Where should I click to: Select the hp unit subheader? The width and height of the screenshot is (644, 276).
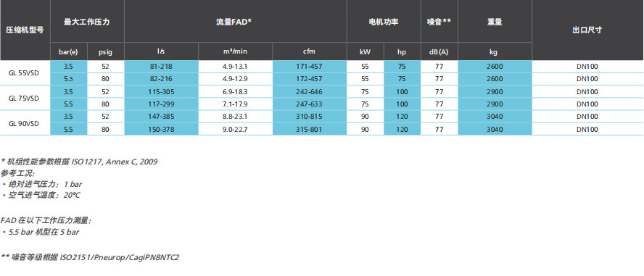pos(402,51)
